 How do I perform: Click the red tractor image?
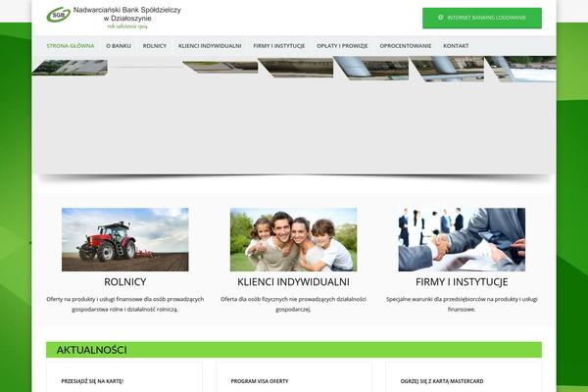125,239
